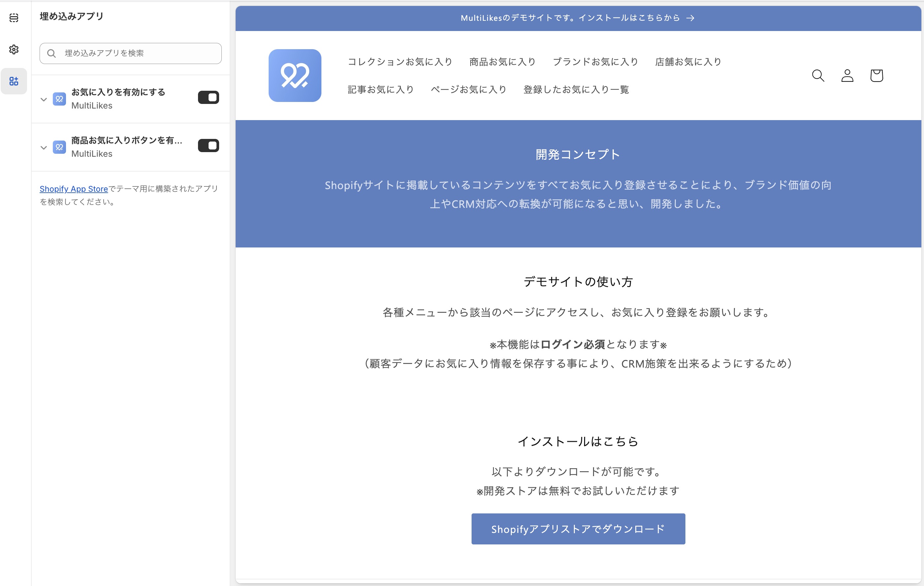Expand the お気に入りを有効にする embed settings
This screenshot has height=586, width=924.
point(44,99)
